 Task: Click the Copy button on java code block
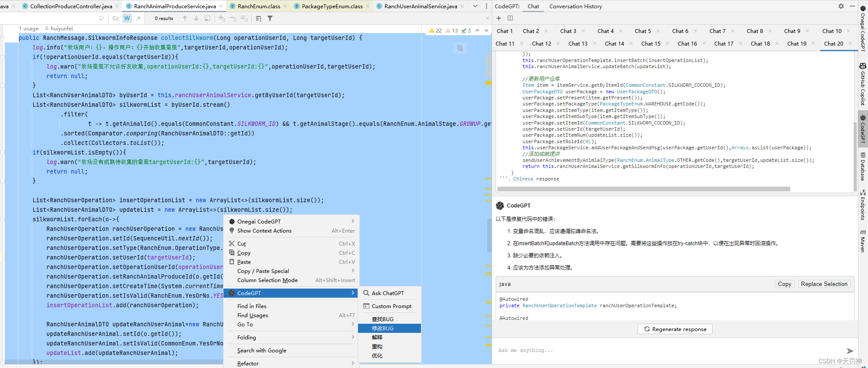[784, 284]
